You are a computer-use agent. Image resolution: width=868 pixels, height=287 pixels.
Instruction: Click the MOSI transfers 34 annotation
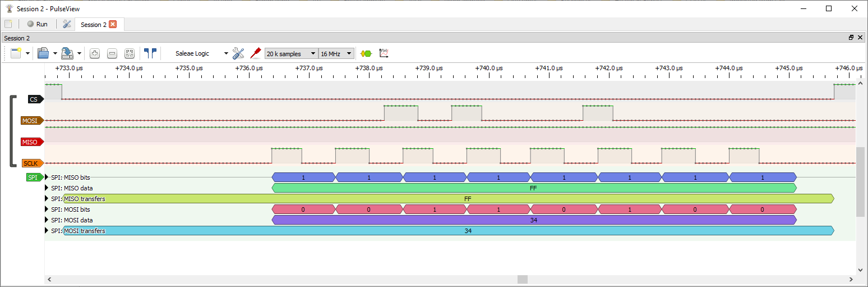[x=449, y=231]
